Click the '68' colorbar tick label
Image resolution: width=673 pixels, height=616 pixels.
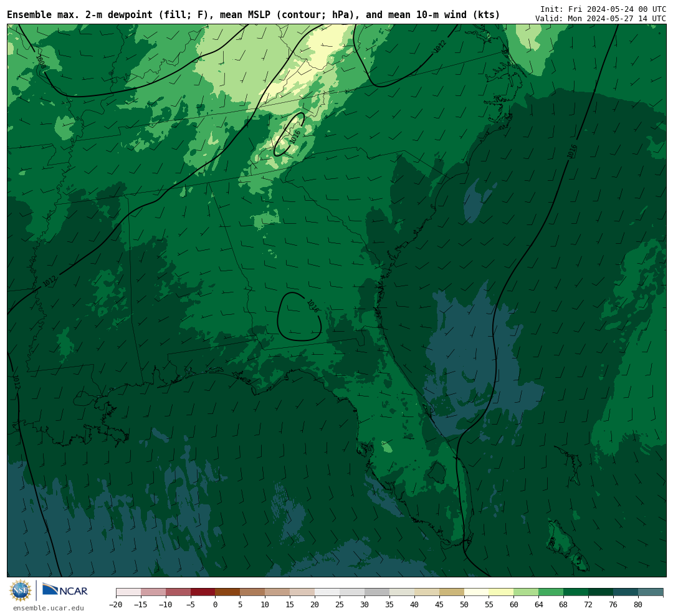point(563,605)
